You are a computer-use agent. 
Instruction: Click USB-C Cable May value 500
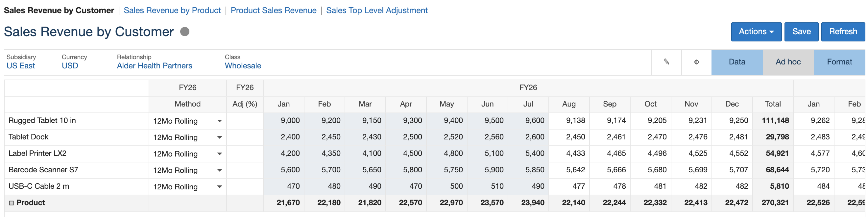(447, 187)
